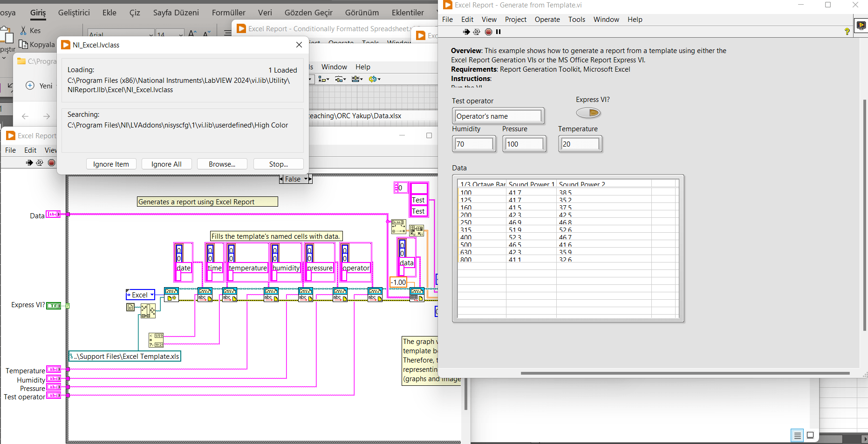The height and width of the screenshot is (444, 868).
Task: Click the Data terminal on block diagram
Action: pos(54,214)
